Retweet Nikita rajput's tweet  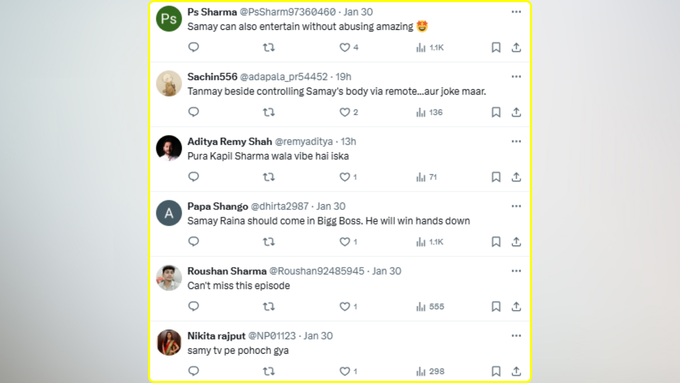click(269, 371)
